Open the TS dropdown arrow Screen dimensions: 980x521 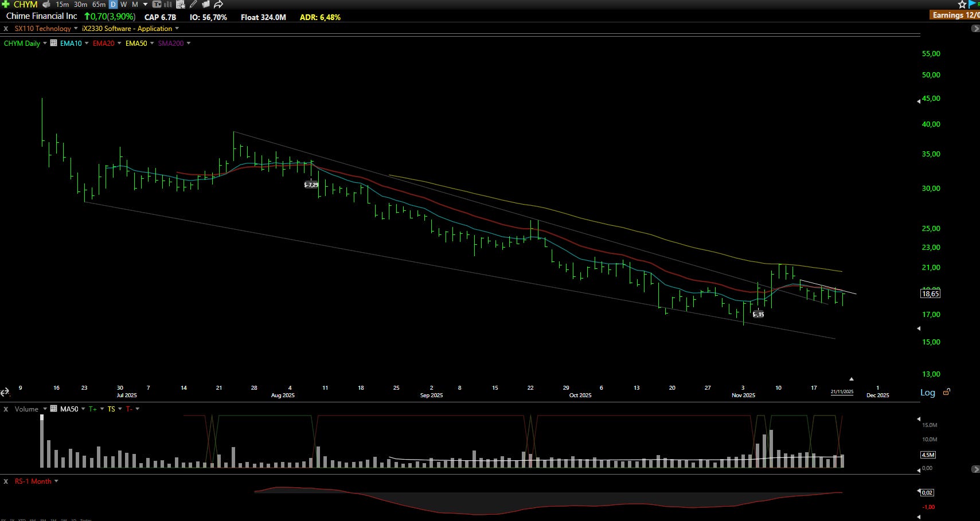tap(120, 409)
